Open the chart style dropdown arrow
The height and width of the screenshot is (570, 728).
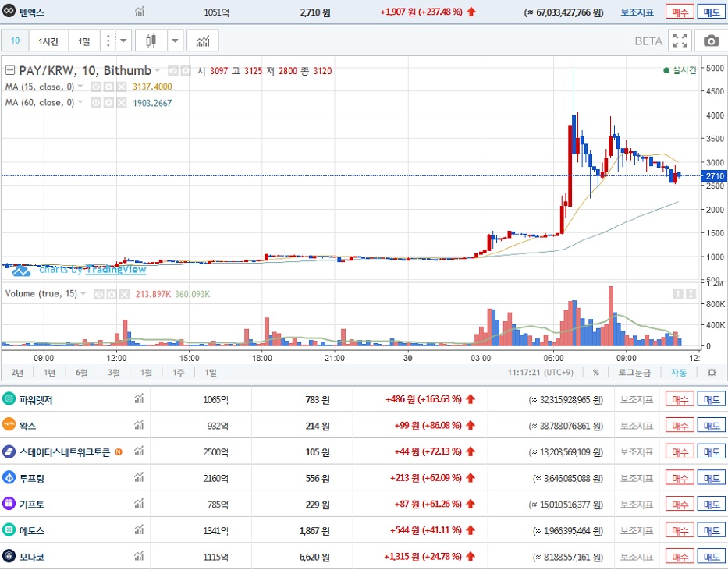tap(175, 41)
